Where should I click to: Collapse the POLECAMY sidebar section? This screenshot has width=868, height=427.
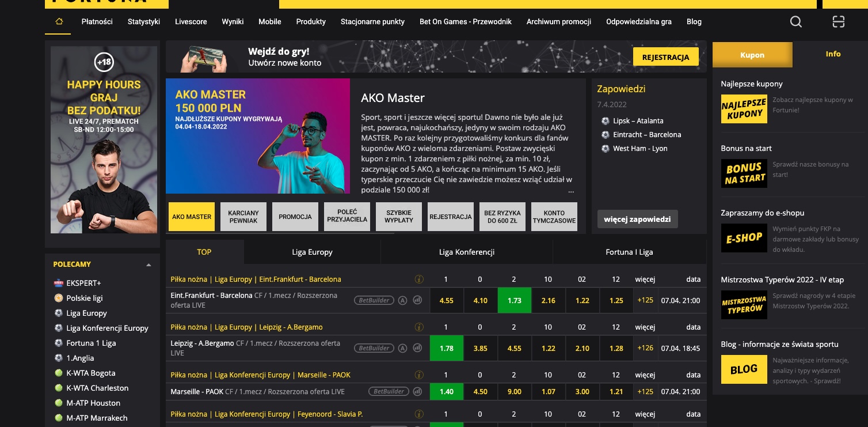tap(149, 265)
